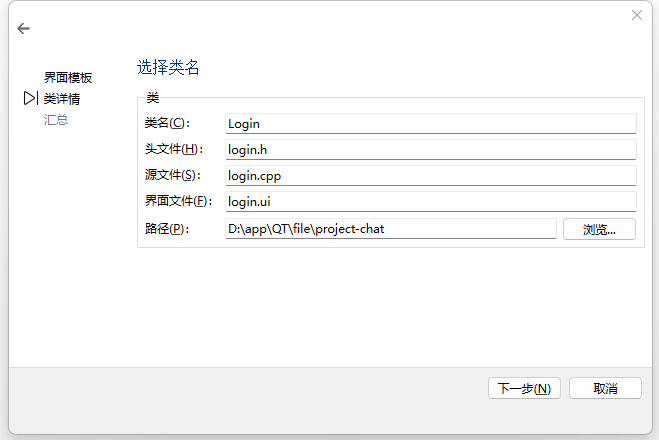
Task: Select the 汇总 step in sidebar
Action: tap(56, 120)
